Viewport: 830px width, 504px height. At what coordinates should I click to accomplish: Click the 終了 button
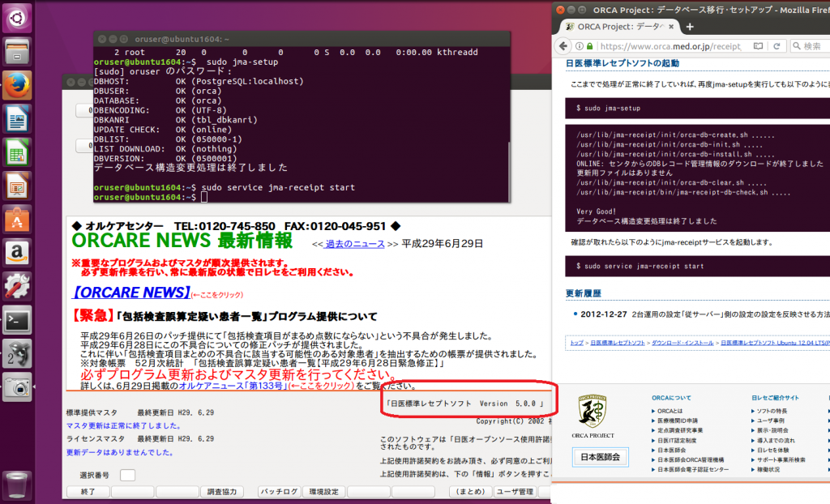pyautogui.click(x=88, y=492)
